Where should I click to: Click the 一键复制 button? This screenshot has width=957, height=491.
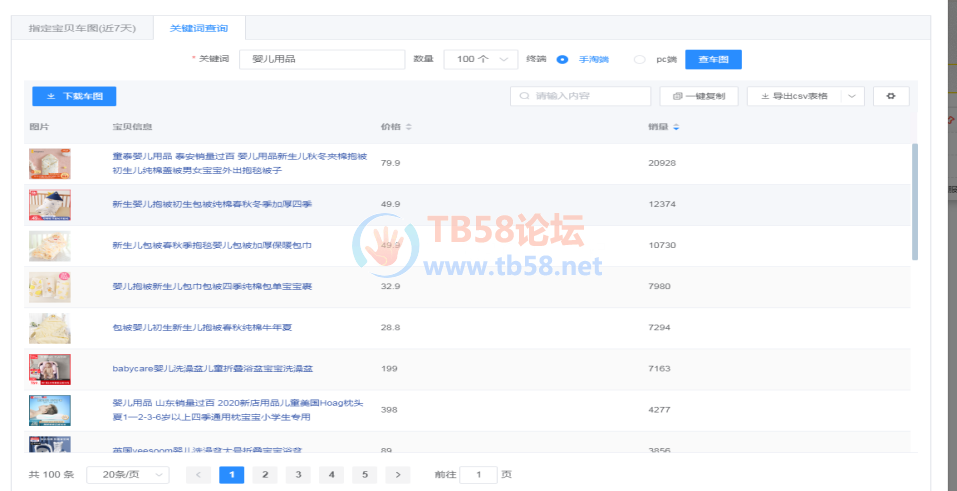pyautogui.click(x=699, y=96)
